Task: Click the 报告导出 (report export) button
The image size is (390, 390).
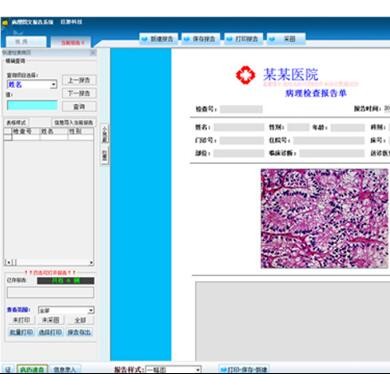Action: [79, 332]
